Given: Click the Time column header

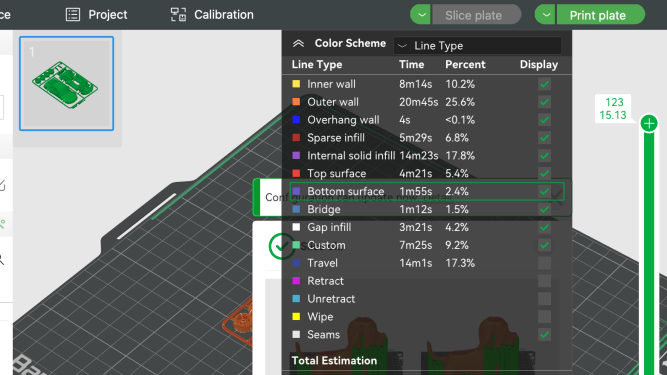Looking at the screenshot, I should [411, 65].
